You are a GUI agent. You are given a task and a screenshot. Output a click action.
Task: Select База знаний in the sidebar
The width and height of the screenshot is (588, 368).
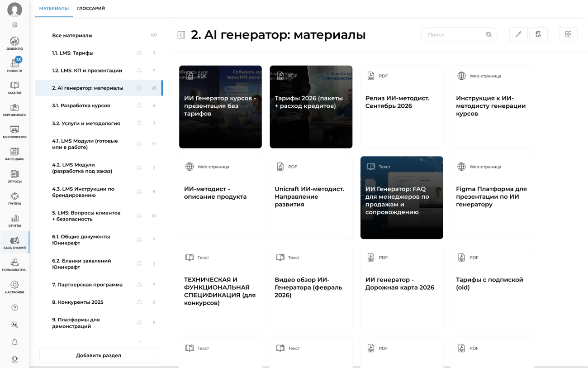pos(14,243)
